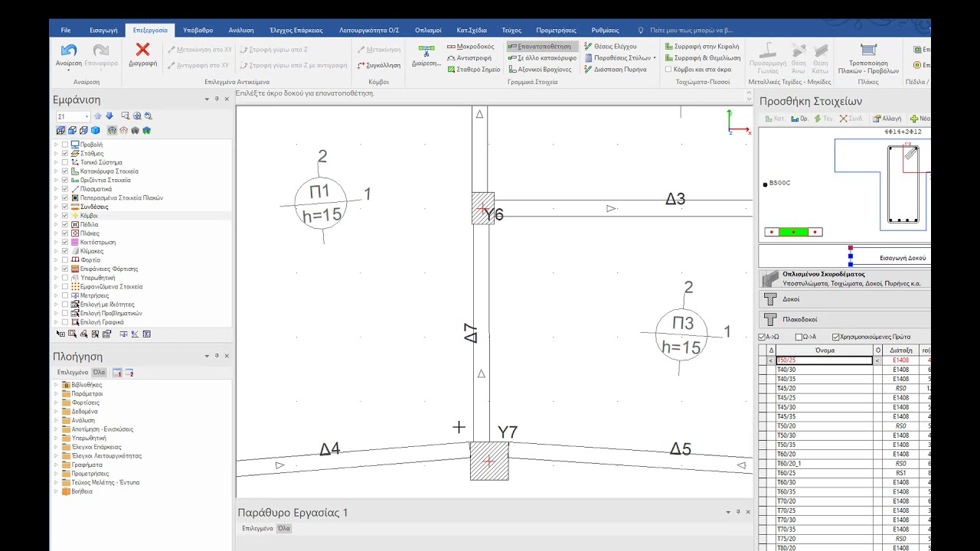Click the green segment of beam bar

pos(793,232)
